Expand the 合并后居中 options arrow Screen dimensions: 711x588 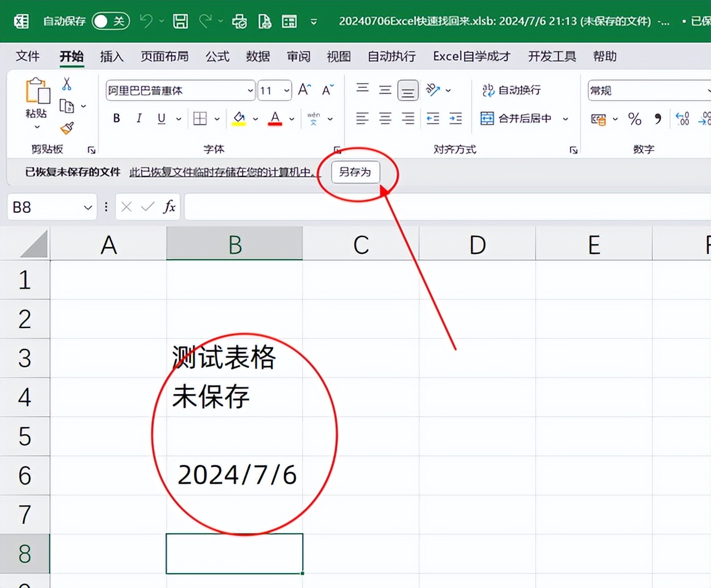565,119
